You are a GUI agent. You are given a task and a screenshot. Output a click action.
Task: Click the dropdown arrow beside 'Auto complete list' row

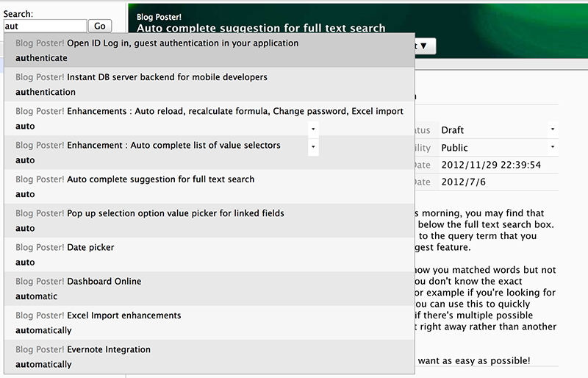pos(313,147)
